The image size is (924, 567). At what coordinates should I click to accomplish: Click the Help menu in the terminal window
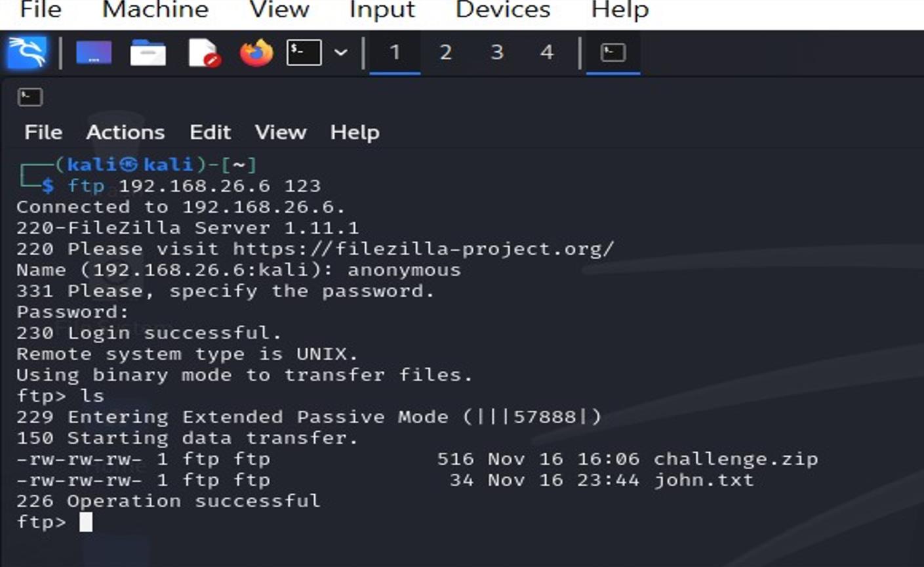coord(355,132)
